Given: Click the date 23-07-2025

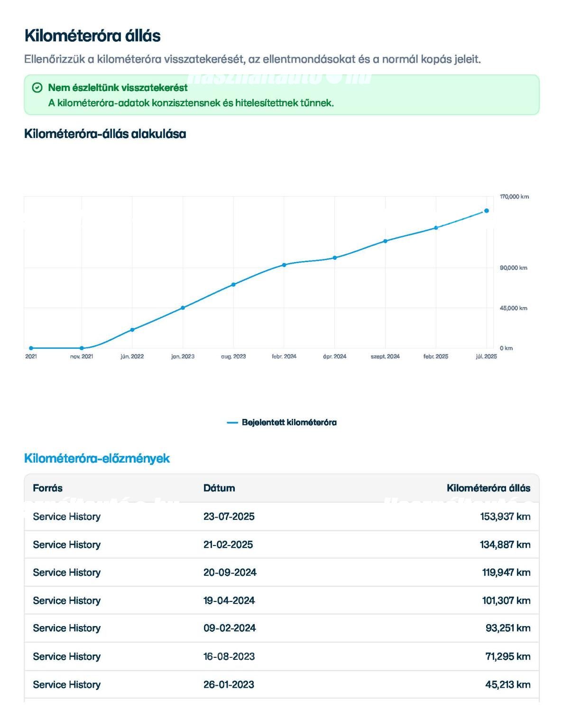Looking at the screenshot, I should coord(229,516).
